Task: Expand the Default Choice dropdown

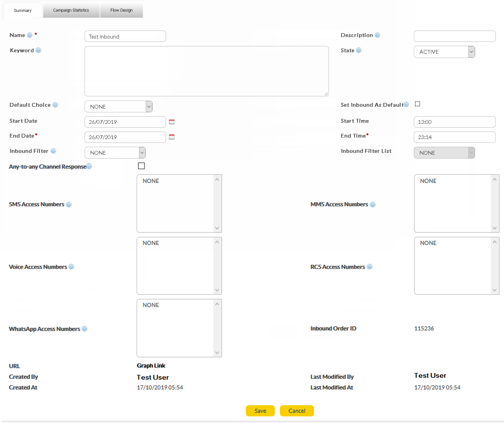Action: (x=118, y=107)
